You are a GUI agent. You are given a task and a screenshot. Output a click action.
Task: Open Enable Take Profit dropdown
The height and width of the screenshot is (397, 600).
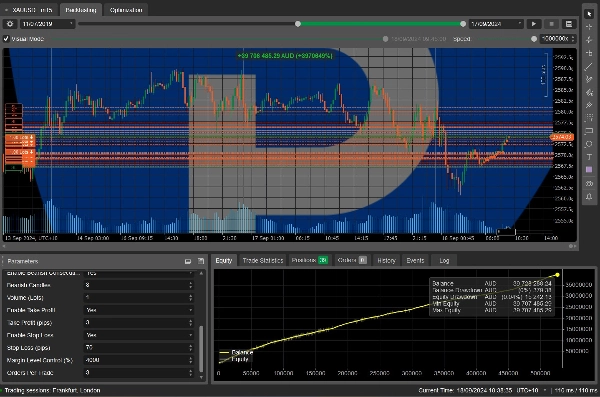pos(139,310)
